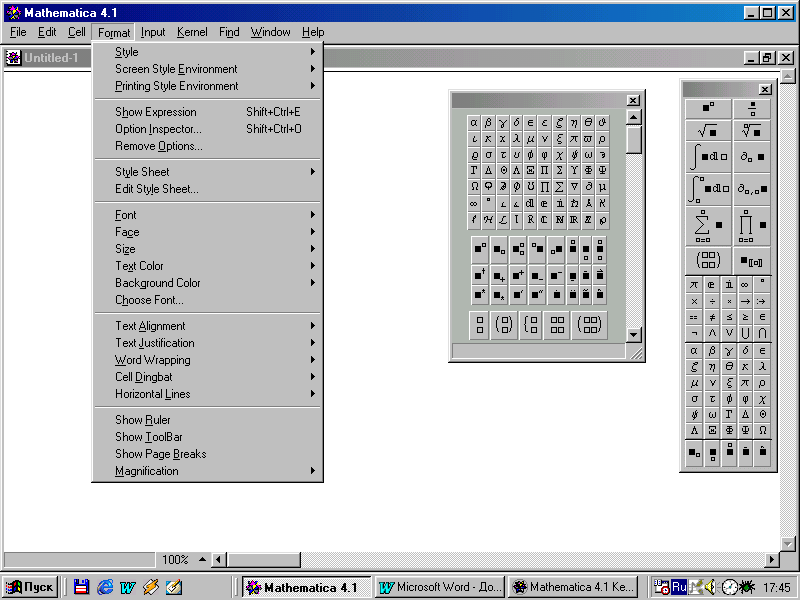The width and height of the screenshot is (800, 600).
Task: Insert the nth root template in the right palette
Action: click(752, 131)
